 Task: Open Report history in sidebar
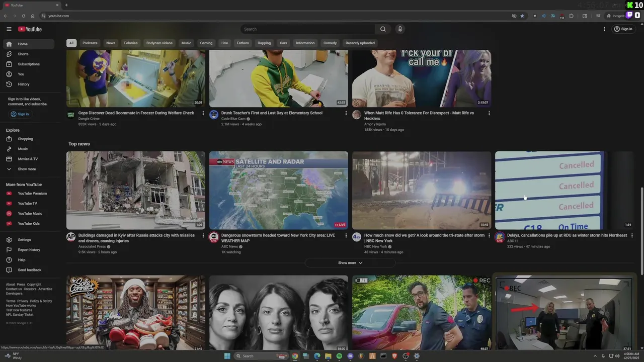coord(29,250)
